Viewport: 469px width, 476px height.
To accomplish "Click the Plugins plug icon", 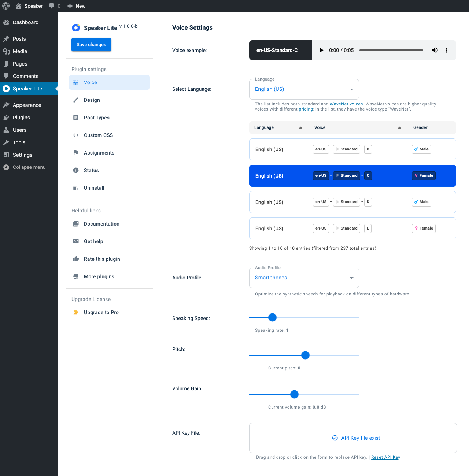I will (x=6, y=118).
